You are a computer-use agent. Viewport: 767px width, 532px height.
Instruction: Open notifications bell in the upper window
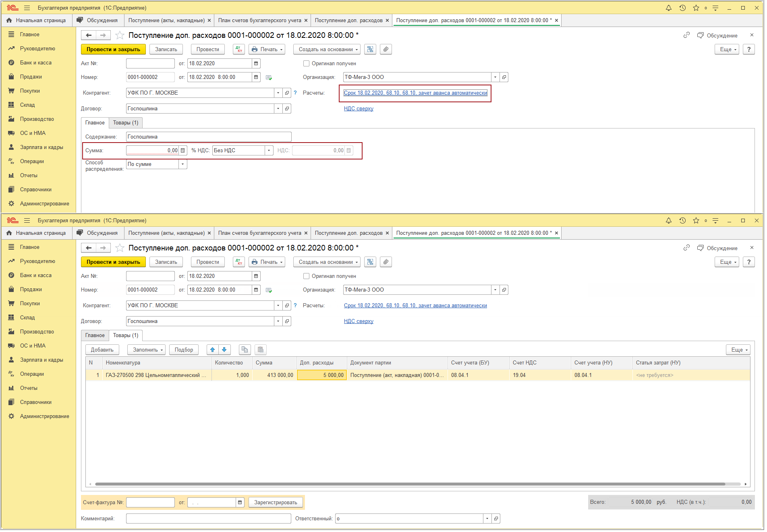coord(669,8)
